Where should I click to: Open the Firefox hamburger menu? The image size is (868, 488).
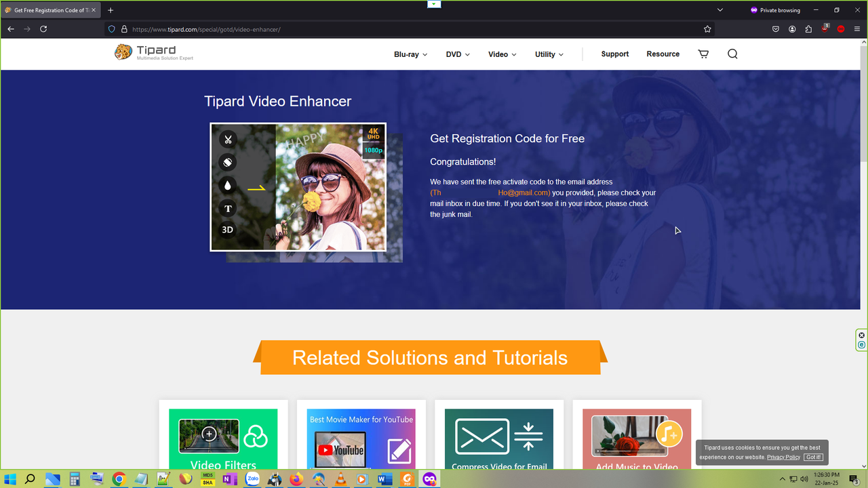coord(857,29)
